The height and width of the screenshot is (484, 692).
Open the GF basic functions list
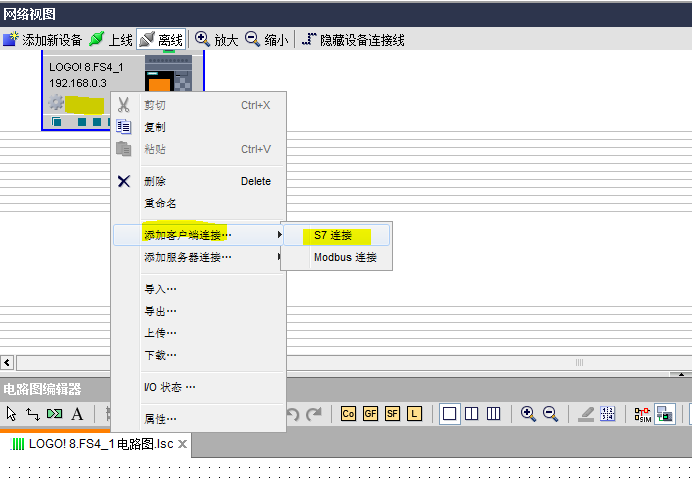pyautogui.click(x=370, y=414)
